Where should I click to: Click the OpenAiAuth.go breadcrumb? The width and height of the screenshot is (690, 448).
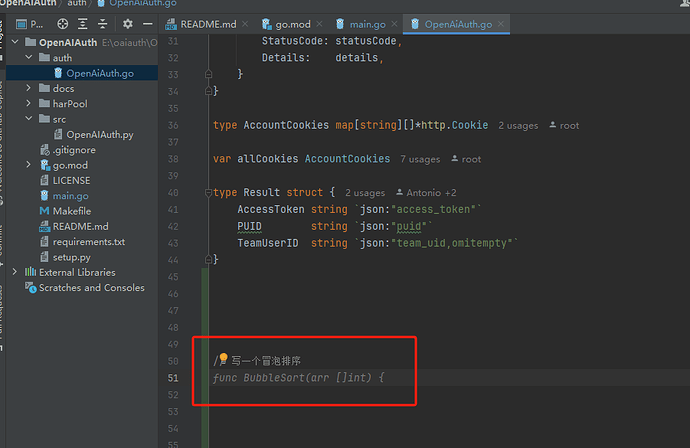point(137,3)
